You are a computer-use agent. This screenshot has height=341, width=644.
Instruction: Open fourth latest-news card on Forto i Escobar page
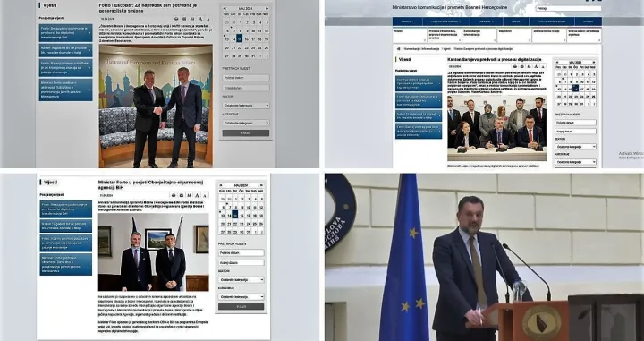coord(65,90)
